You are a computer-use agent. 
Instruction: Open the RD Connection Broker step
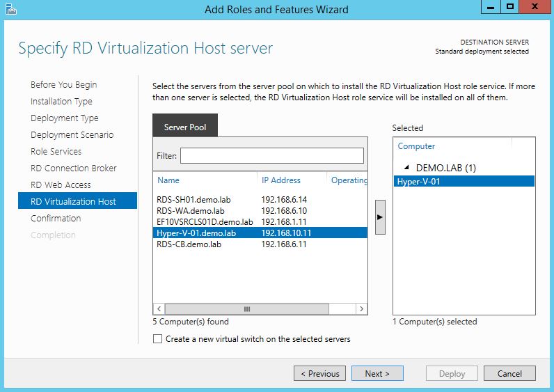(74, 168)
